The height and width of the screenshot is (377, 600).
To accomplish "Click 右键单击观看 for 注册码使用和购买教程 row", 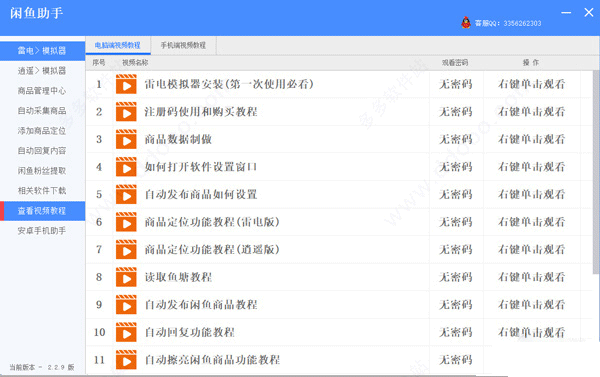I will pos(532,112).
